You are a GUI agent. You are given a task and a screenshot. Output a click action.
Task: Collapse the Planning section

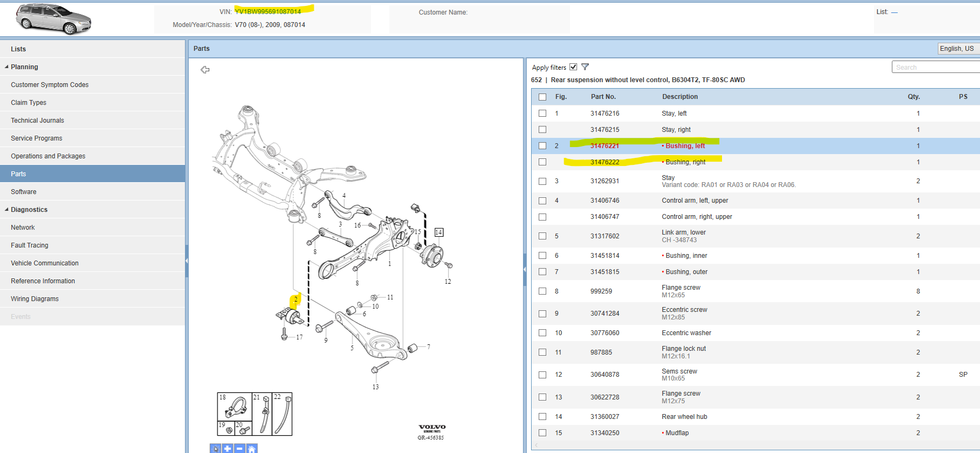click(6, 67)
